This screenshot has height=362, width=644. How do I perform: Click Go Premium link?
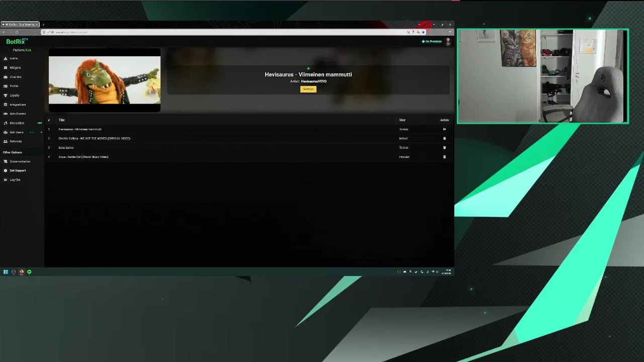point(432,41)
